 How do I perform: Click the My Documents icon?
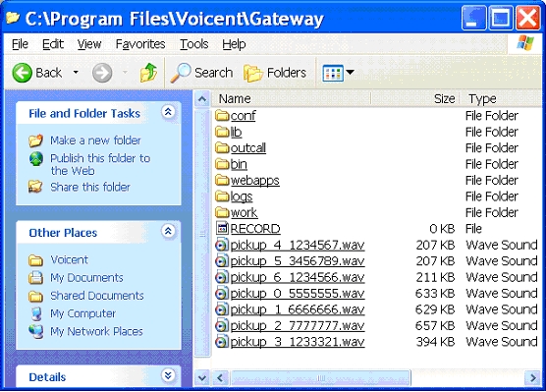36,278
